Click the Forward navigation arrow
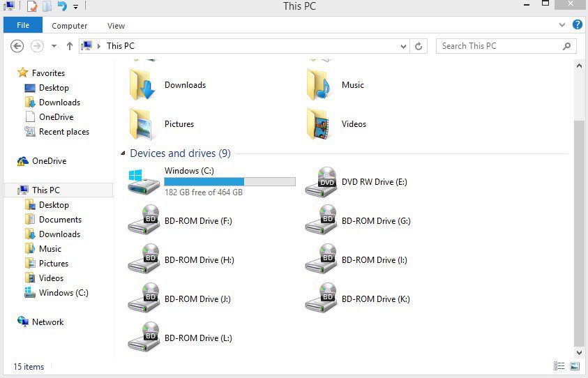Image resolution: width=588 pixels, height=378 pixels. (37, 46)
